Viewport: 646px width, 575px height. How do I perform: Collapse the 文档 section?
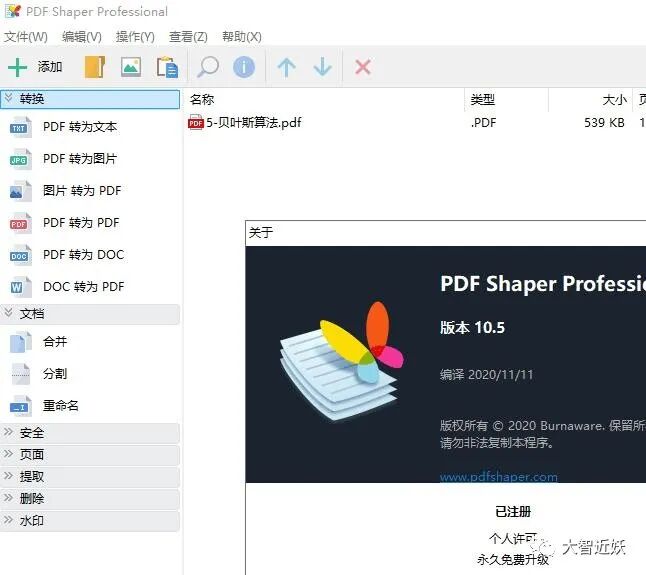click(x=90, y=314)
